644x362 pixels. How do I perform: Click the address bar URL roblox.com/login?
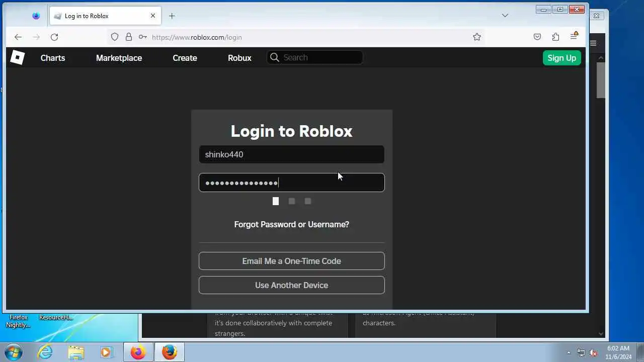coord(197,37)
